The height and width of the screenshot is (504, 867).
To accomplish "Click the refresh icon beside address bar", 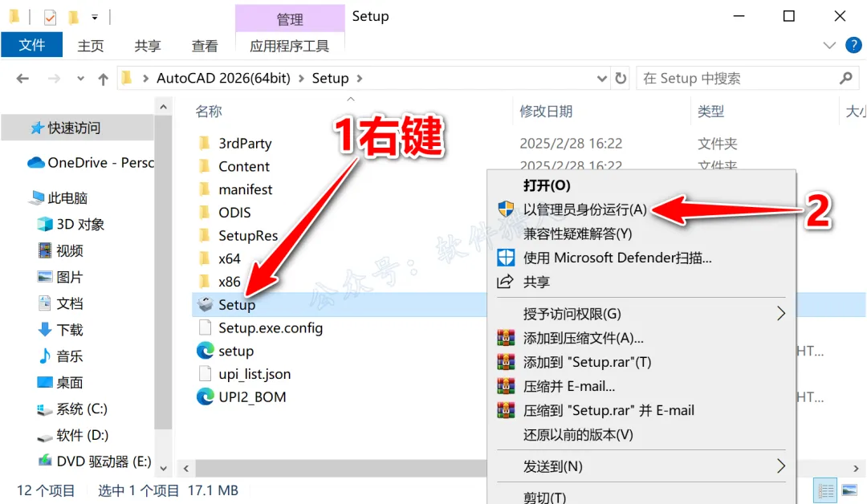I will 621,79.
